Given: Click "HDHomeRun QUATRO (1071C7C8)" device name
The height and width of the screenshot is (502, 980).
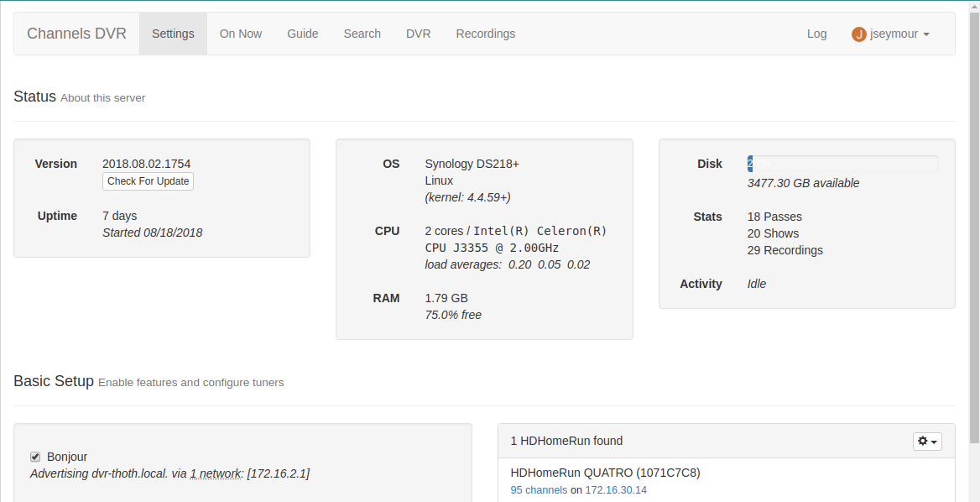Looking at the screenshot, I should click(x=605, y=473).
